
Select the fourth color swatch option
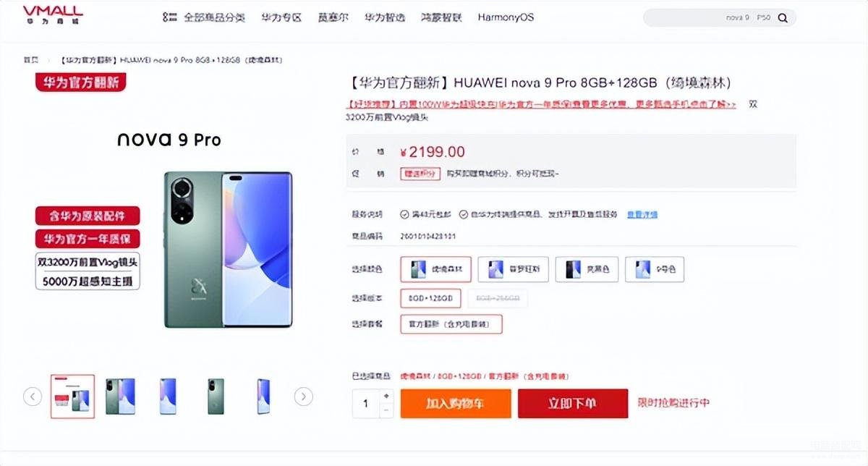[x=654, y=269]
